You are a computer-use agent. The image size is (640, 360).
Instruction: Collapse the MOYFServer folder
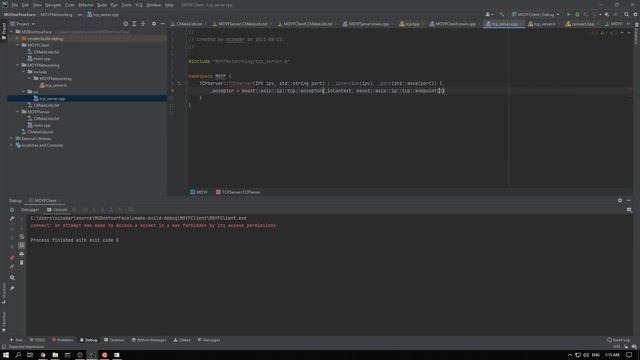click(18, 111)
